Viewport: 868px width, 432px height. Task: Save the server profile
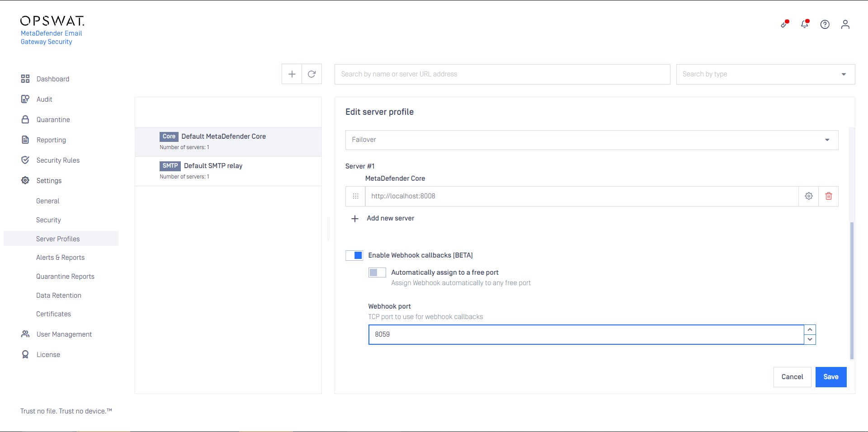click(x=831, y=377)
